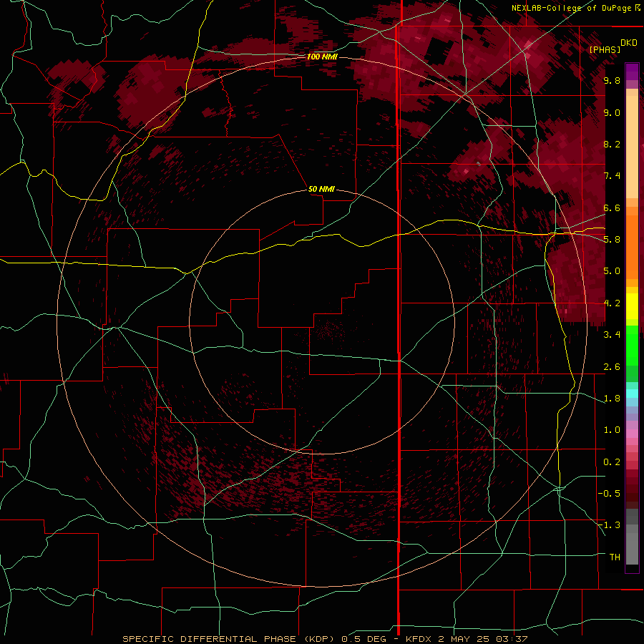Click the -1.3 scale value

pos(609,525)
